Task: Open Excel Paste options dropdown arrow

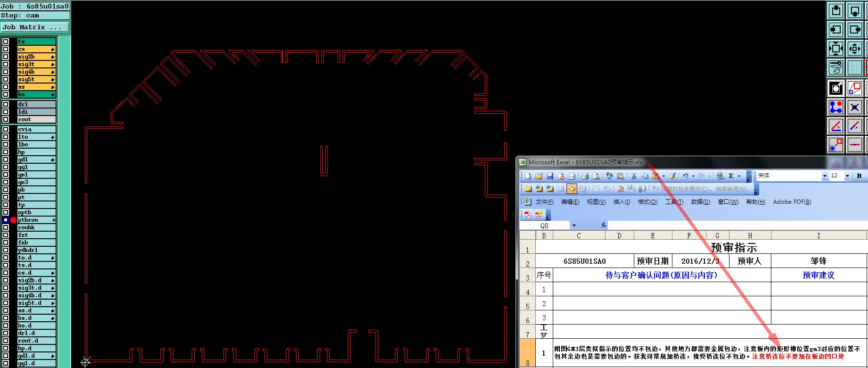Action: pyautogui.click(x=663, y=176)
